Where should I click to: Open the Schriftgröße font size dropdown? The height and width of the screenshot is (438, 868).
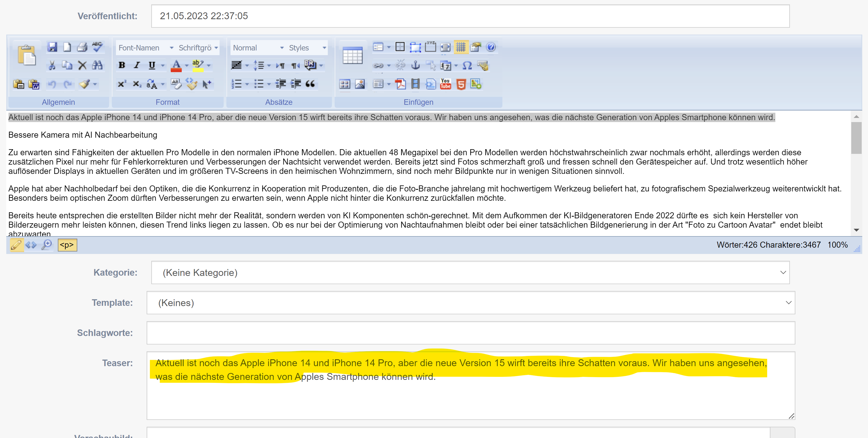click(x=198, y=48)
